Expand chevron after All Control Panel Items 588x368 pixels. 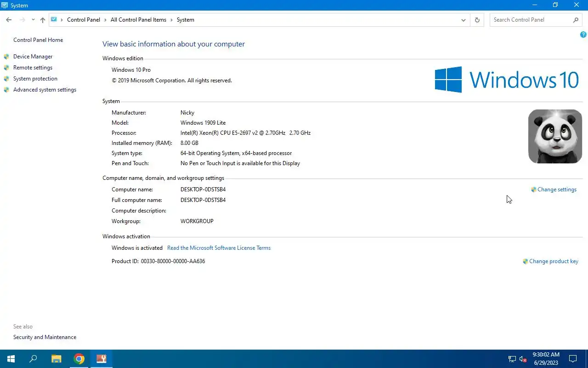point(172,20)
